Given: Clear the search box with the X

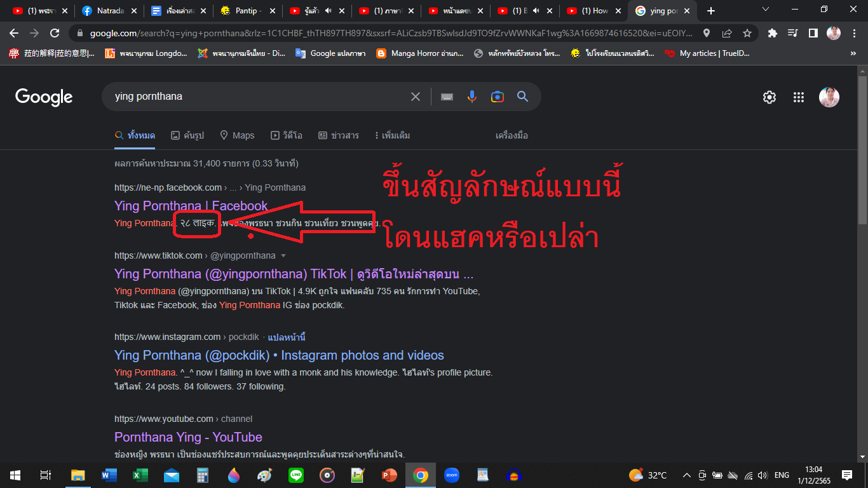Looking at the screenshot, I should tap(416, 97).
